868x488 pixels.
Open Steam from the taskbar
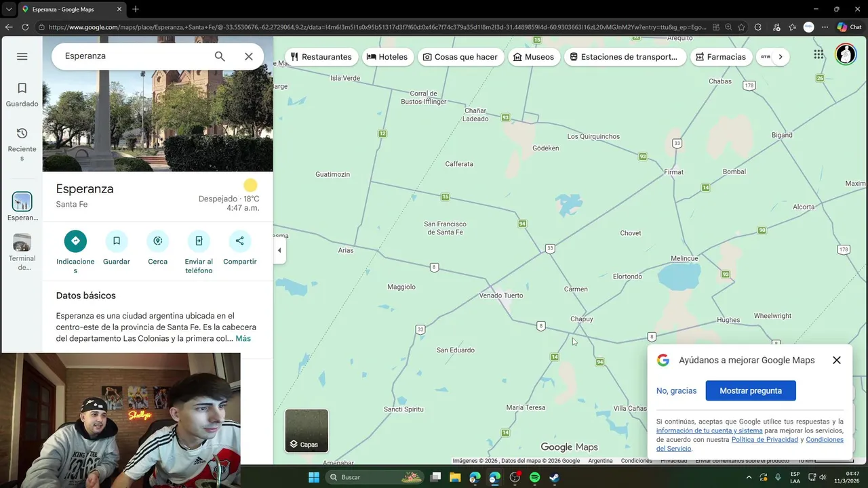[554, 477]
